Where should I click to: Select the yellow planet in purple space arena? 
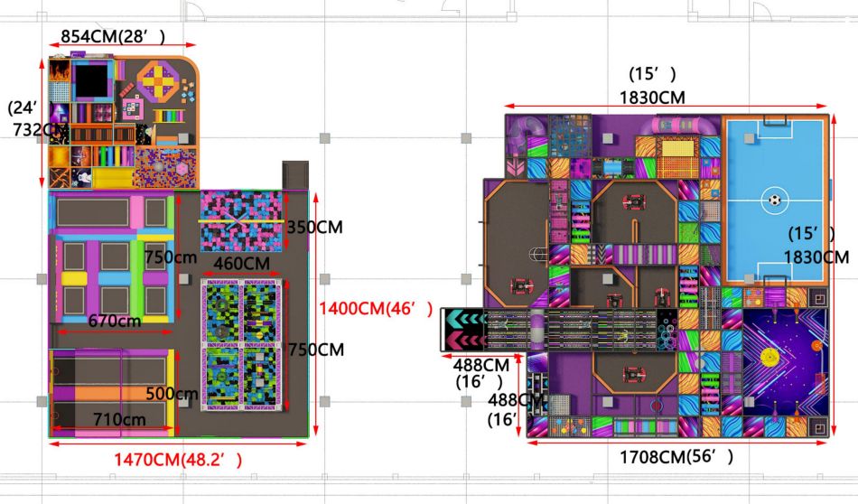(x=770, y=359)
